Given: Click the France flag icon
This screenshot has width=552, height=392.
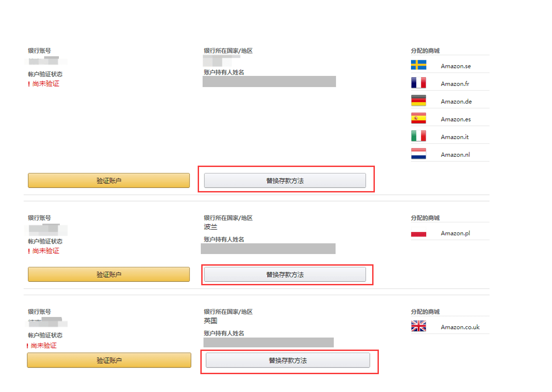Looking at the screenshot, I should pos(418,83).
